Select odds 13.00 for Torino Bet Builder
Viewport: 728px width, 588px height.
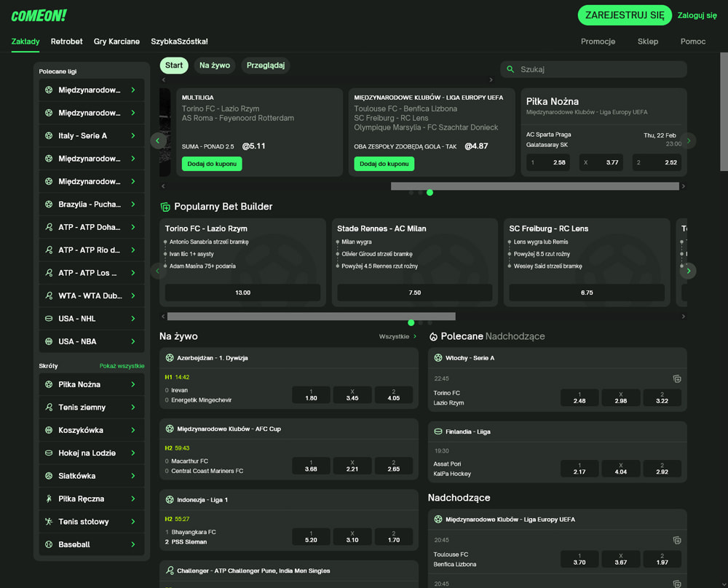pyautogui.click(x=242, y=293)
